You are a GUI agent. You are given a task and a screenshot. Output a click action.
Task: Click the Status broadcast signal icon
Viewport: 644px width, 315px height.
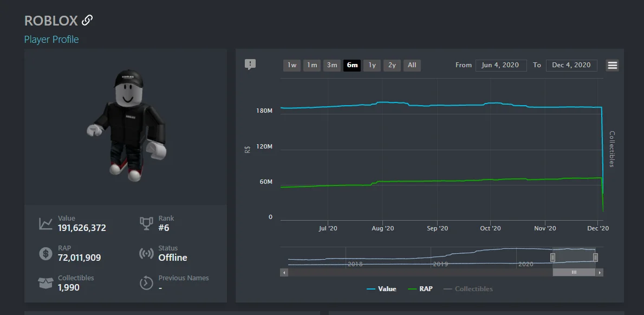(x=146, y=253)
